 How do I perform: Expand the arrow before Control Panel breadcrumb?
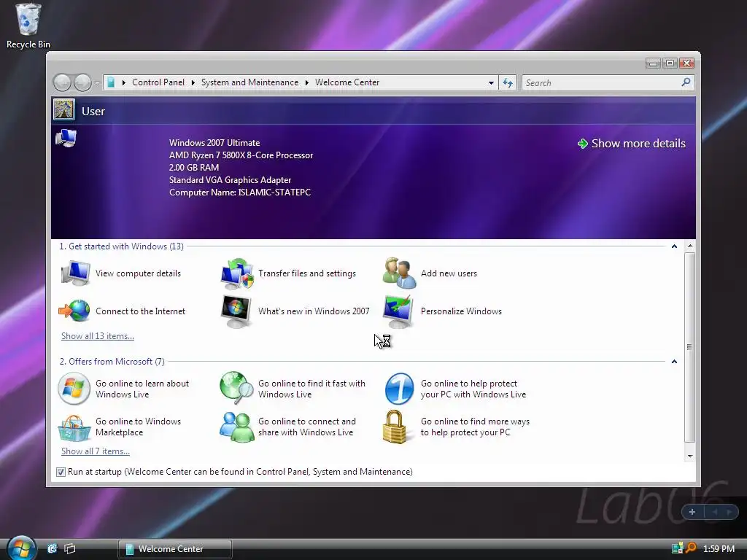[124, 82]
